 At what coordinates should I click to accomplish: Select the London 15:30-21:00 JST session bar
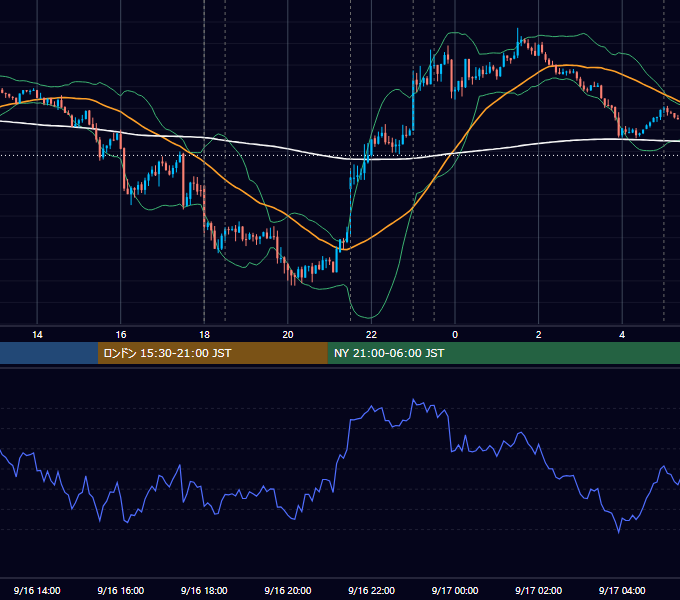click(212, 353)
